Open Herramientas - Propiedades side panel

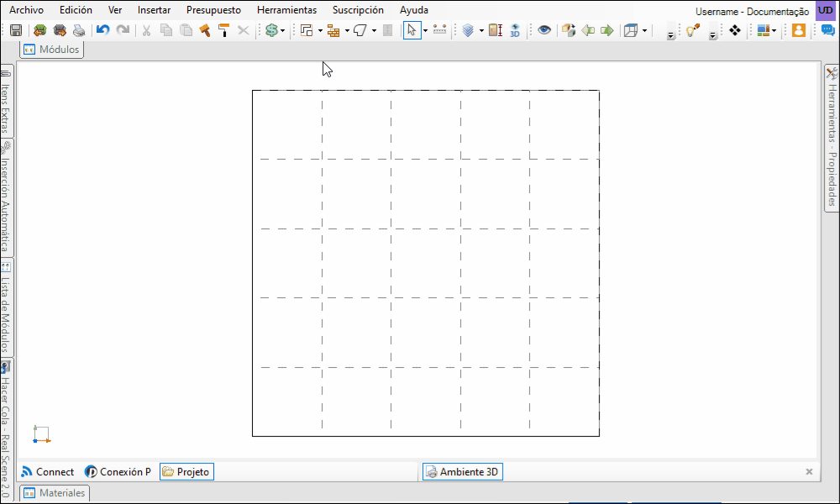(x=832, y=139)
